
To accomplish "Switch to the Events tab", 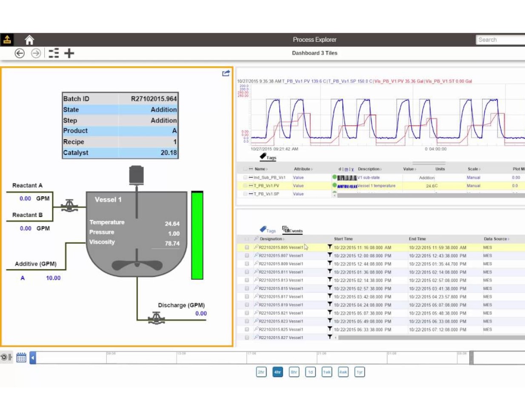I will [293, 230].
